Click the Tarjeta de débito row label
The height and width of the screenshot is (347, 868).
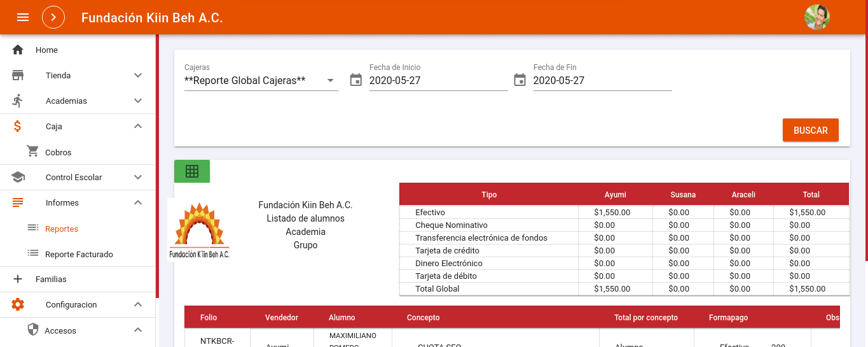(446, 276)
